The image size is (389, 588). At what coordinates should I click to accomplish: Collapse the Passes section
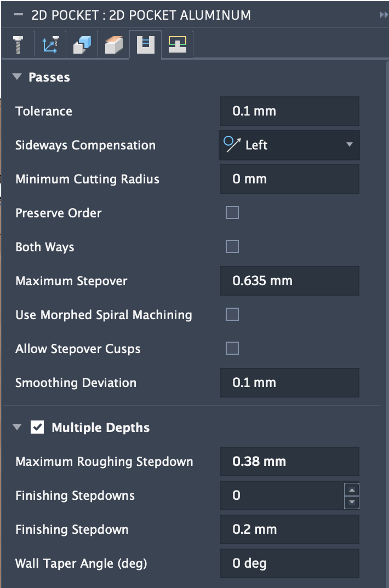tap(16, 77)
